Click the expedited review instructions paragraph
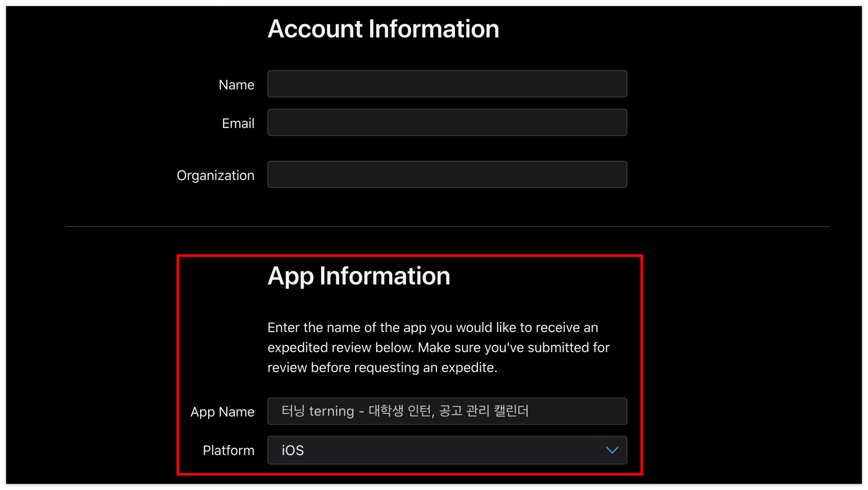Screen dimensions: 868x490 (x=438, y=348)
